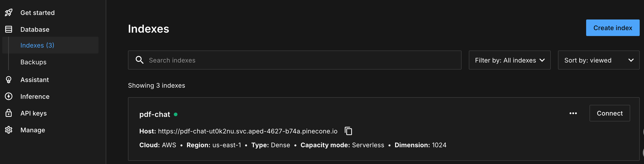Click the Inference lightning icon
644x164 pixels.
[9, 96]
